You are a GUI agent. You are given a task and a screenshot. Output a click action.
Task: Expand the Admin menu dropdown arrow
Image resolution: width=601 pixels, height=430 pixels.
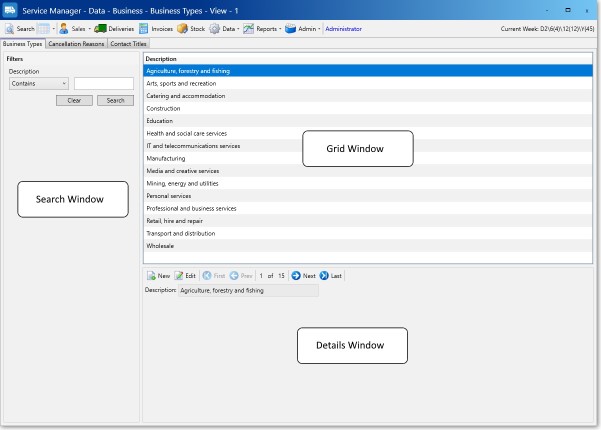[319, 29]
